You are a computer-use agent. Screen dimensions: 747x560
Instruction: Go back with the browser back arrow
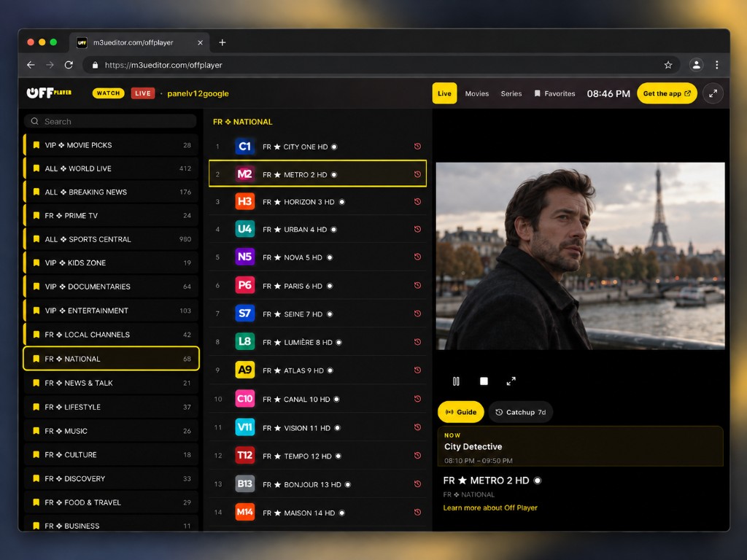click(31, 65)
